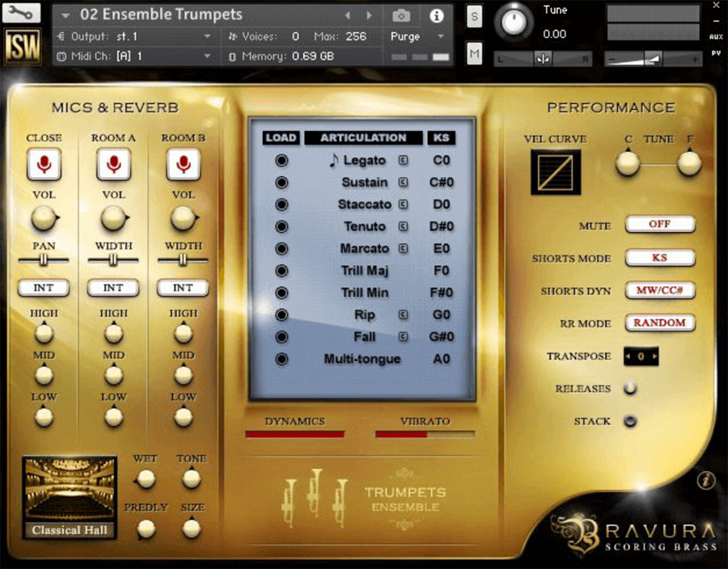Toggle Staccato articulation load button
The height and width of the screenshot is (569, 728).
click(x=281, y=204)
